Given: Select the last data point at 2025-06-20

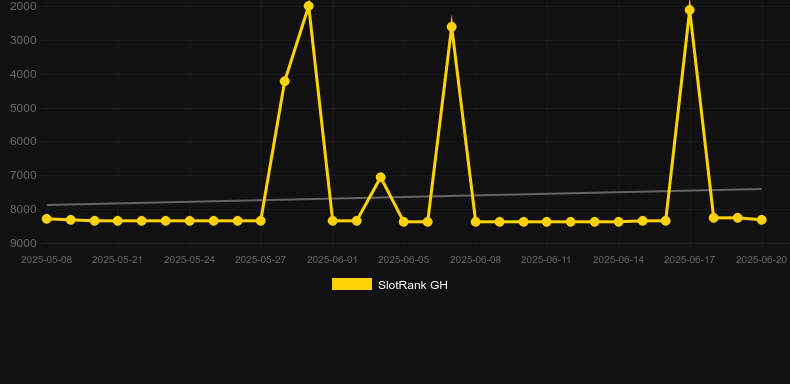Looking at the screenshot, I should pos(762,220).
